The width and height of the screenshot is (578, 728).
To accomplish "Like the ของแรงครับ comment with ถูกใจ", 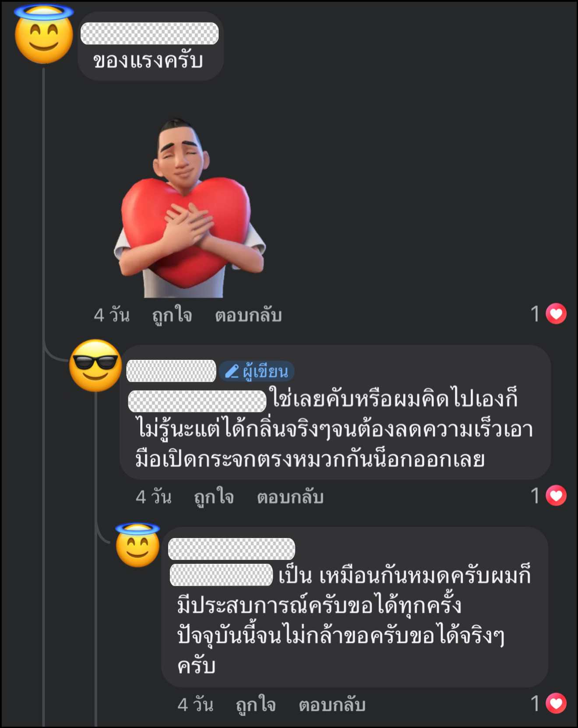I will (172, 315).
